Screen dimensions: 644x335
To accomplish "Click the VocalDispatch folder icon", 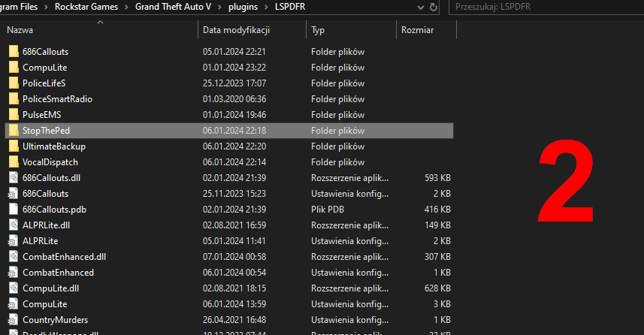I will pyautogui.click(x=14, y=162).
